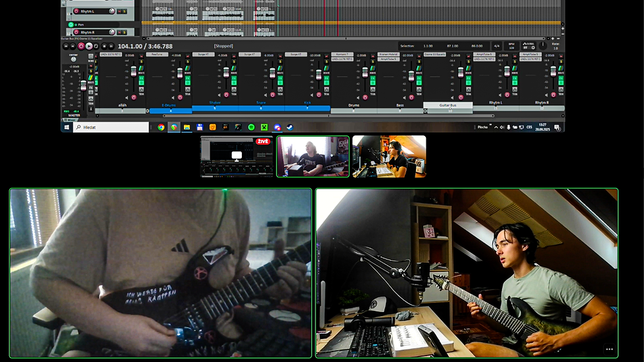
Task: Open the global automation override menu
Action: 529,46
